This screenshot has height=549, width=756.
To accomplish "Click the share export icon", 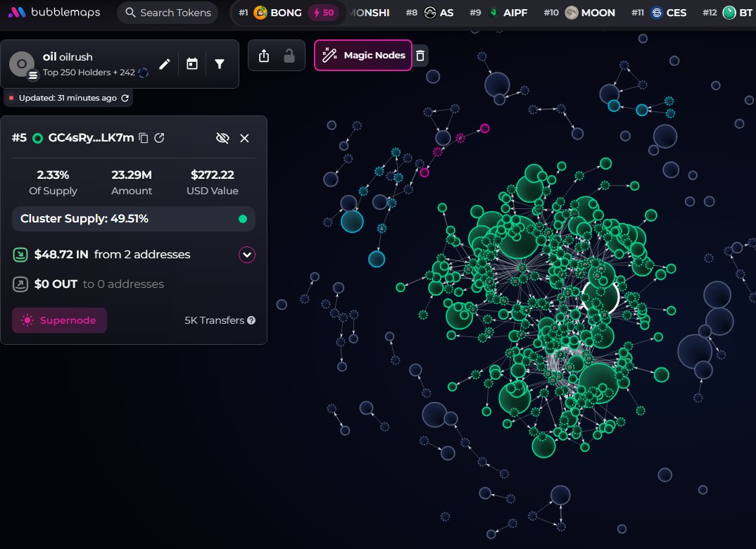I will [264, 56].
